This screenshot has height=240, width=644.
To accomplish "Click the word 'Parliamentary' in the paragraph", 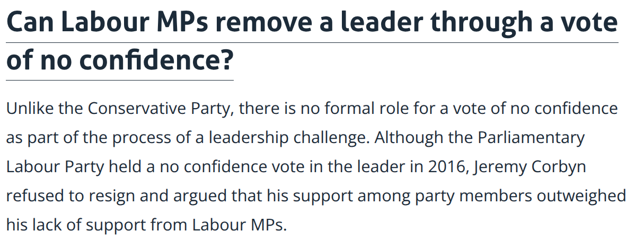I will [531, 138].
